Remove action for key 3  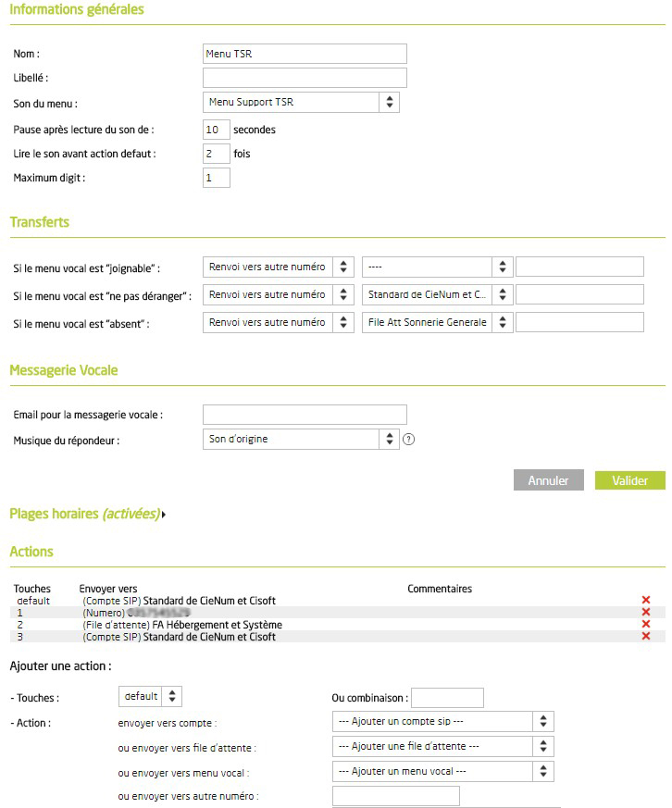(646, 637)
